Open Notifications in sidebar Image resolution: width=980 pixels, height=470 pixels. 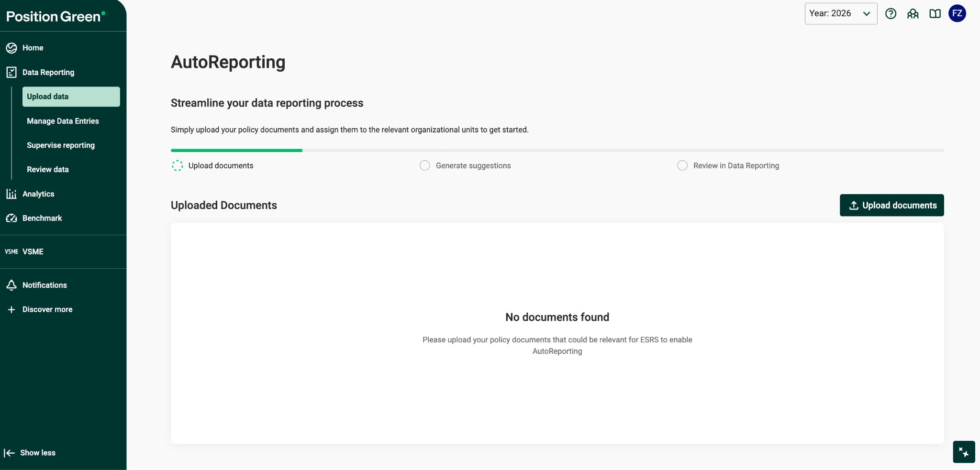pyautogui.click(x=45, y=285)
